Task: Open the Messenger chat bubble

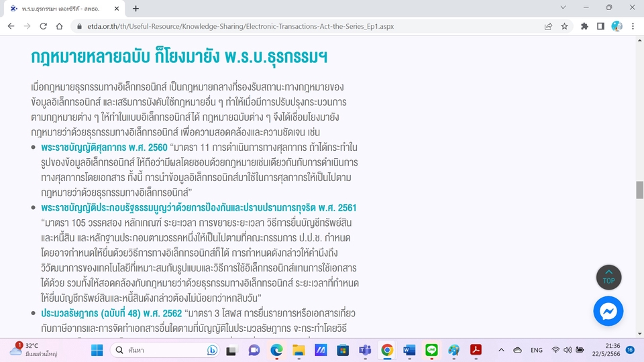Action: click(608, 311)
